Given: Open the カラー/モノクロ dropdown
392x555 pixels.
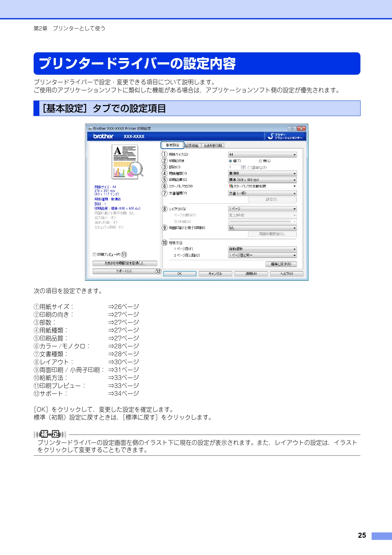Looking at the screenshot, I should coord(262,186).
